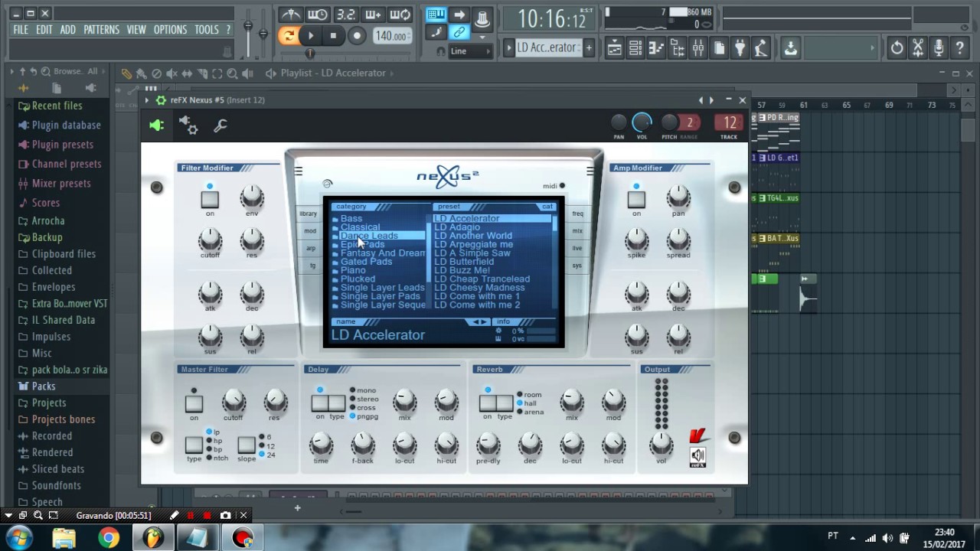
Task: Click the Nexus plugin VOL knob
Action: (642, 122)
